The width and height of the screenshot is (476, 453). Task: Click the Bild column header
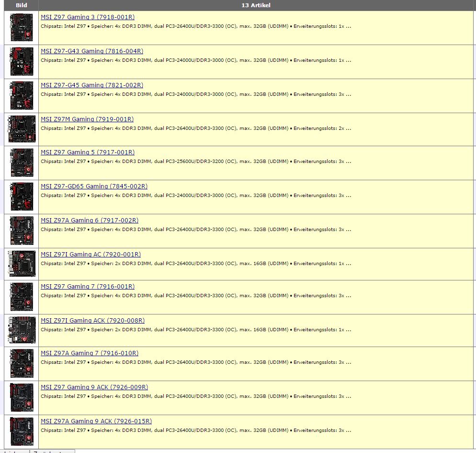[x=21, y=5]
